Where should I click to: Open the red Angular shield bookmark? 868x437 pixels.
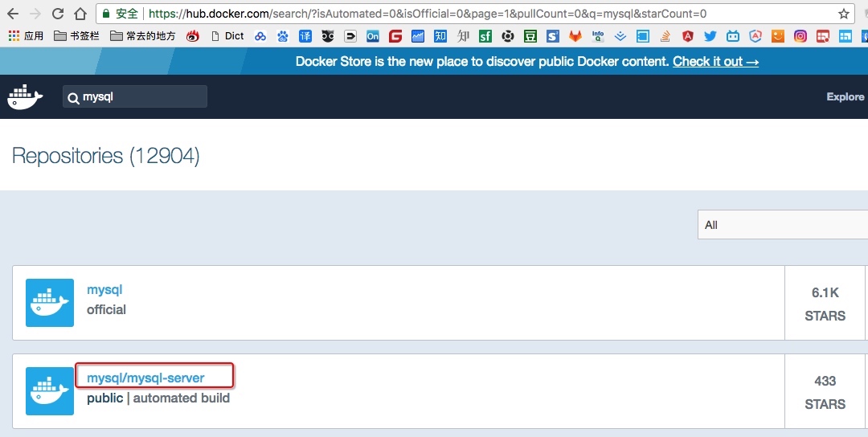coord(687,36)
